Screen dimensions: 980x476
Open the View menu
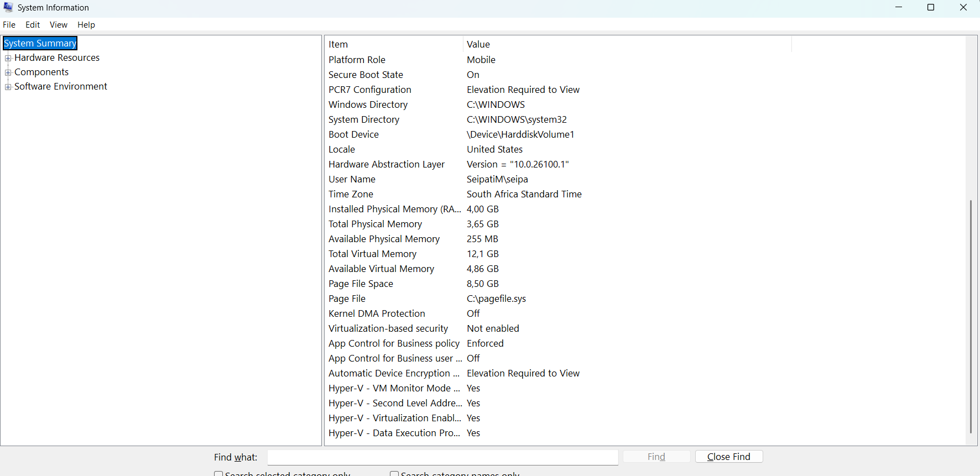point(59,25)
